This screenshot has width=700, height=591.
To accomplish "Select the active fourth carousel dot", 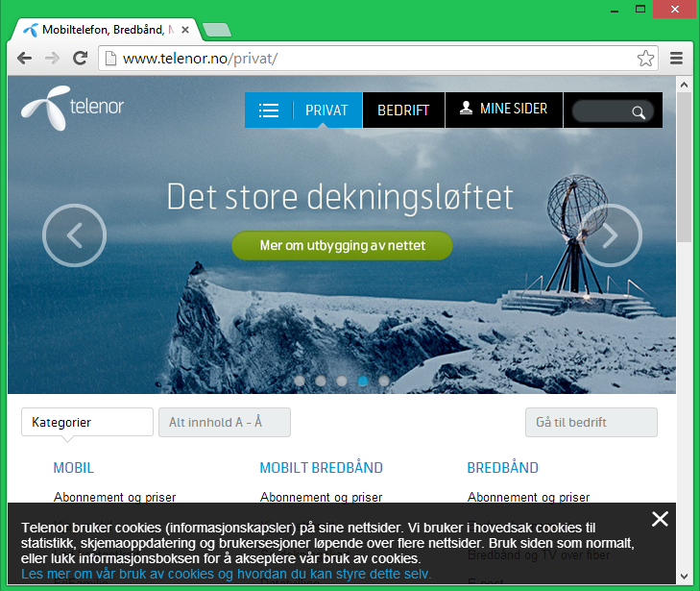I will tap(363, 381).
